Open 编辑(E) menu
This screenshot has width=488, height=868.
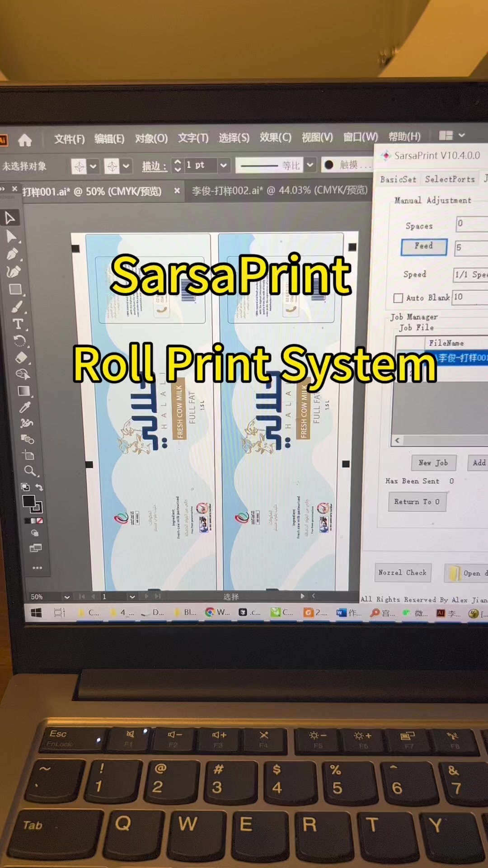(109, 139)
